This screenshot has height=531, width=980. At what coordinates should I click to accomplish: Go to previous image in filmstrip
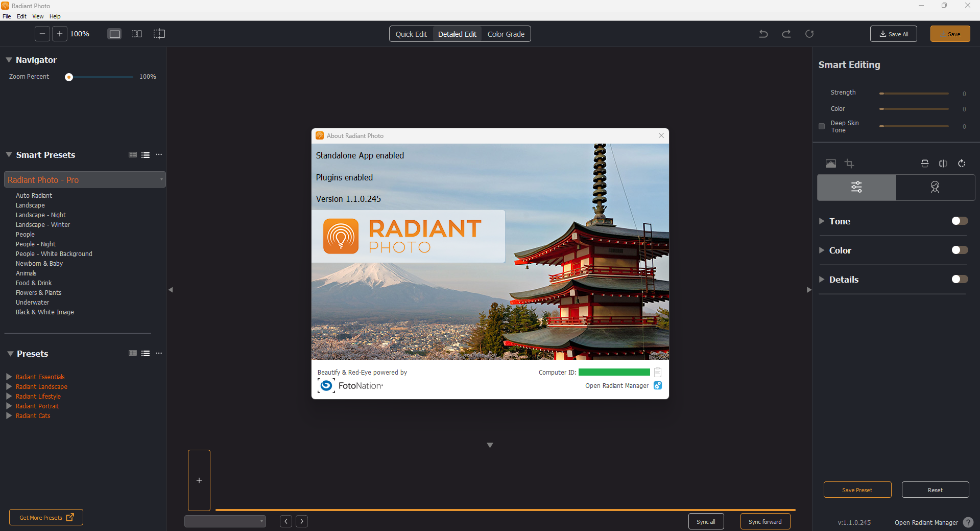286,521
